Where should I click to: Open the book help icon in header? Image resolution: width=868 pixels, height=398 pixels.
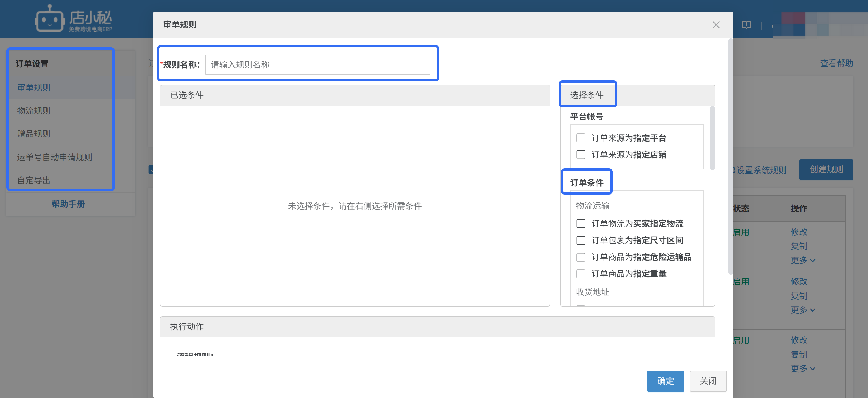coord(746,25)
